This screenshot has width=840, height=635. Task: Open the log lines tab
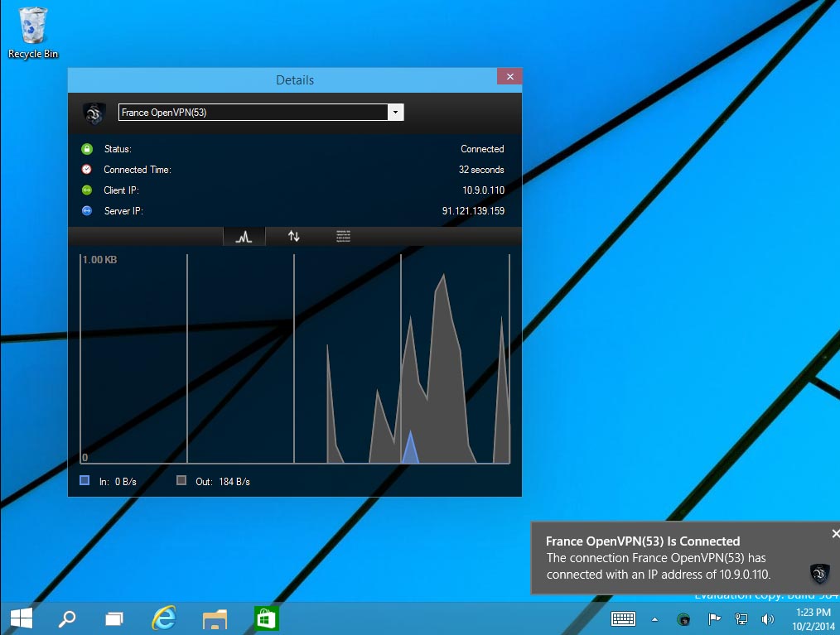[344, 236]
